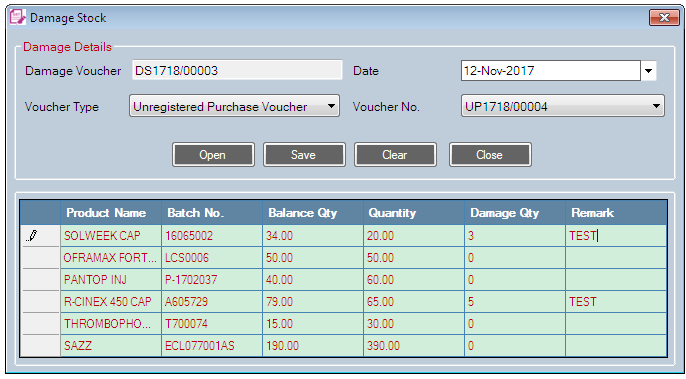Select row header of OFRAMAX FORT... row
The height and width of the screenshot is (379, 686).
click(x=40, y=258)
